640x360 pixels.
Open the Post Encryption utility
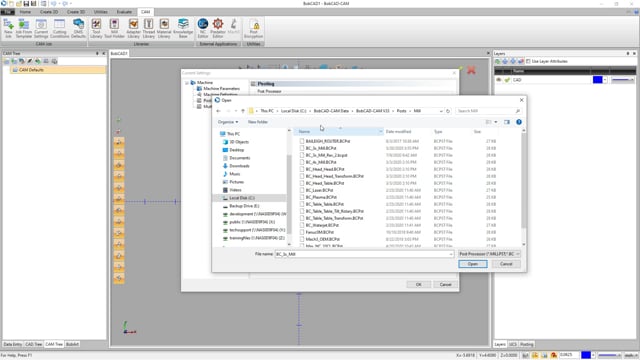[253, 28]
